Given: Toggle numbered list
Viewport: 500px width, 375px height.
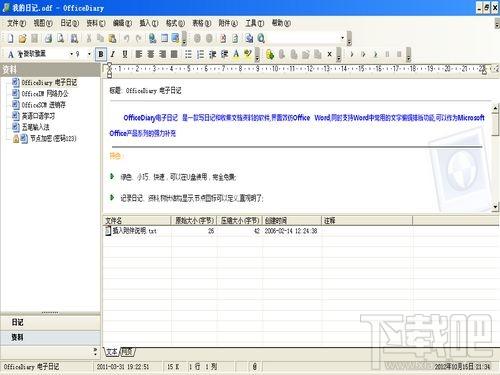Looking at the screenshot, I should pyautogui.click(x=200, y=54).
